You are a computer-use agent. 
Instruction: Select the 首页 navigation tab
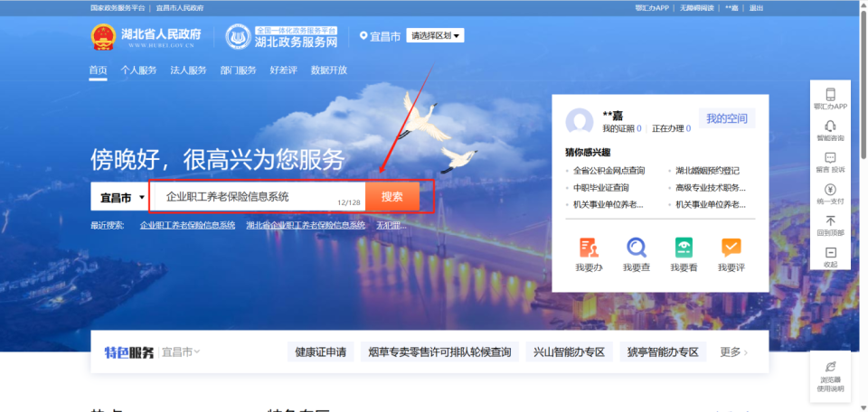tap(98, 70)
